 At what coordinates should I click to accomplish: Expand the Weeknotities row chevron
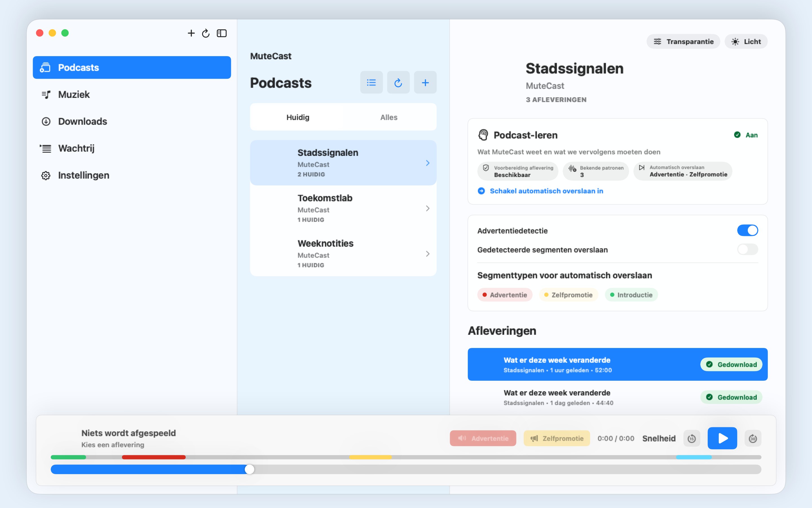click(427, 254)
